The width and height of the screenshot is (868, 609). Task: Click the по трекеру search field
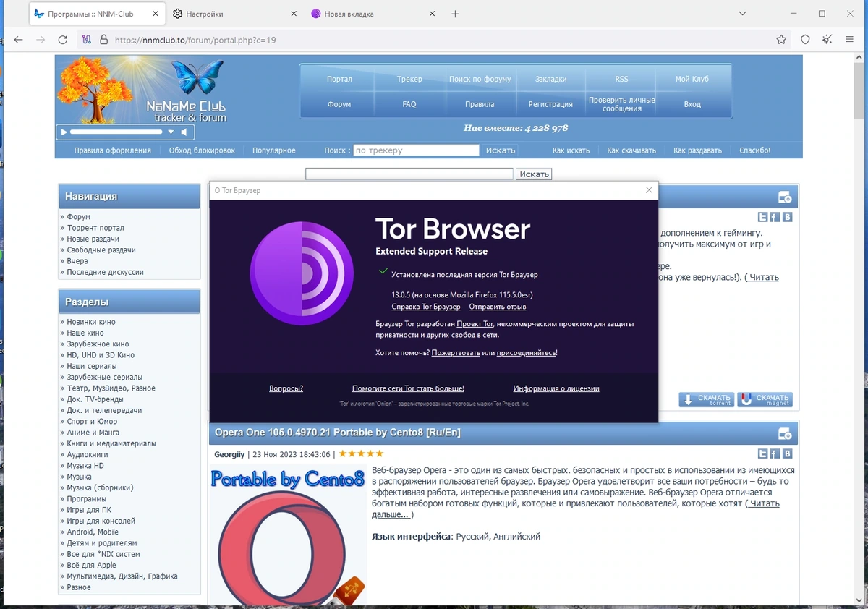416,150
